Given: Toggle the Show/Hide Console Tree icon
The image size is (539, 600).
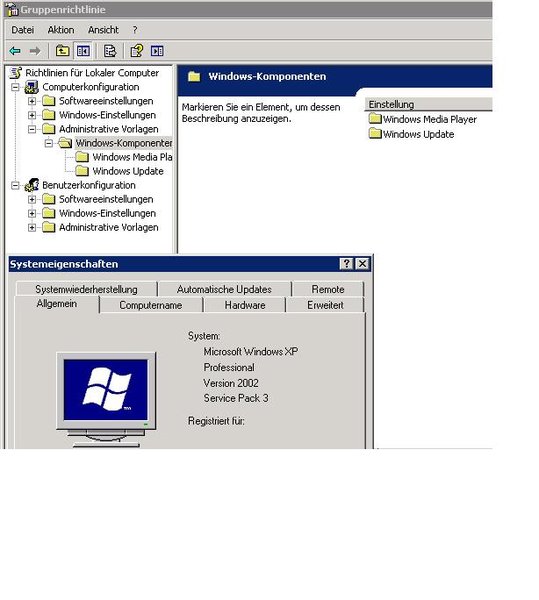Looking at the screenshot, I should click(x=83, y=51).
